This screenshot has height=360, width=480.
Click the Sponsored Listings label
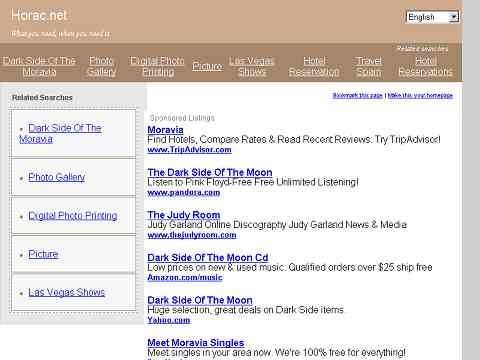(x=182, y=118)
